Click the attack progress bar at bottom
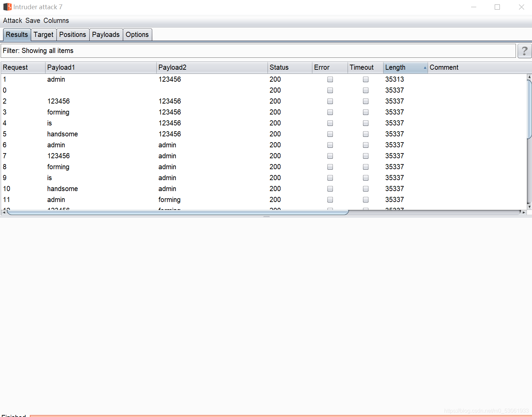Viewport: 532px width, 417px height. tap(281, 416)
